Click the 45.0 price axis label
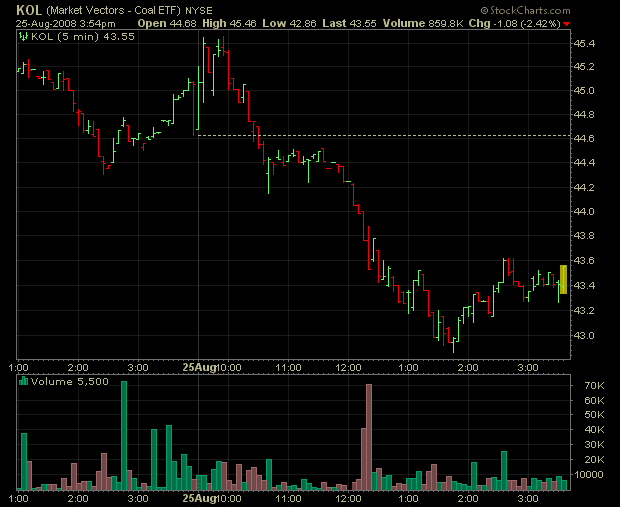The height and width of the screenshot is (507, 620). [584, 91]
